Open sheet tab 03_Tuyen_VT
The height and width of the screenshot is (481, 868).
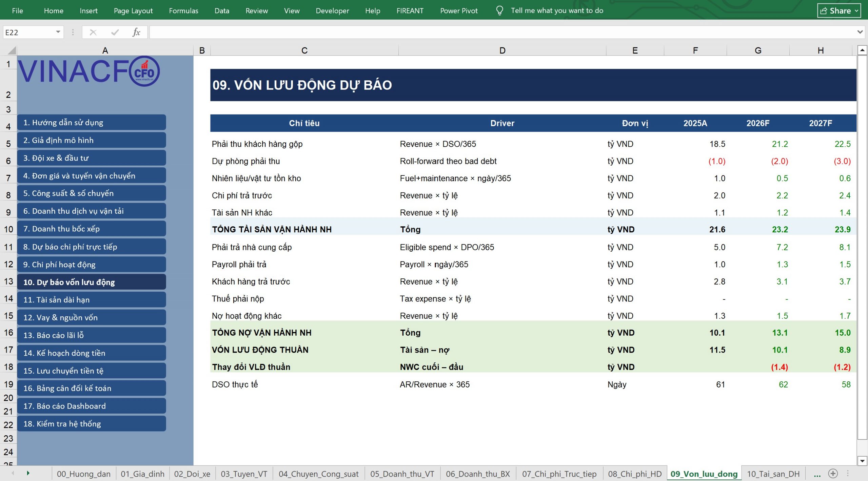(244, 474)
